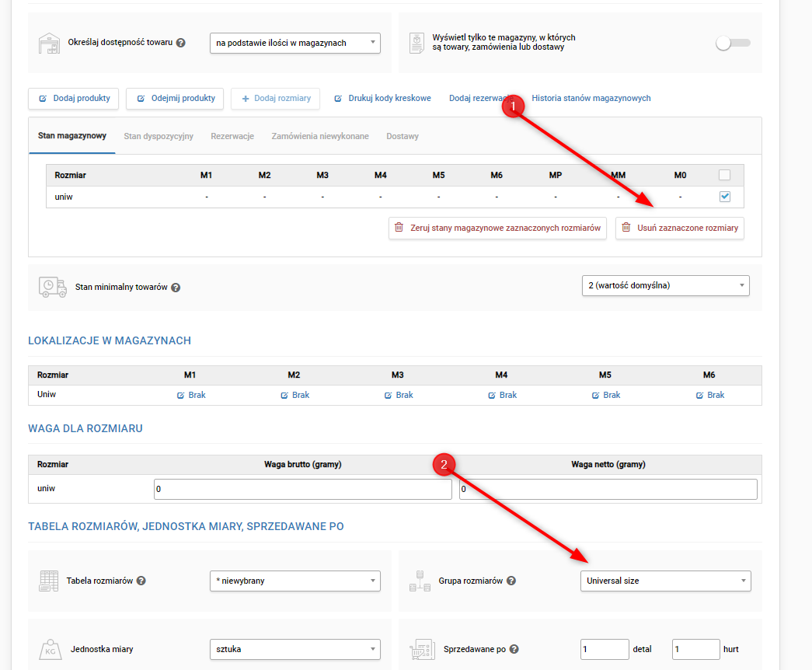812x670 pixels.
Task: Click help icon beside Określaj dostępność towaru
Action: pyautogui.click(x=181, y=43)
